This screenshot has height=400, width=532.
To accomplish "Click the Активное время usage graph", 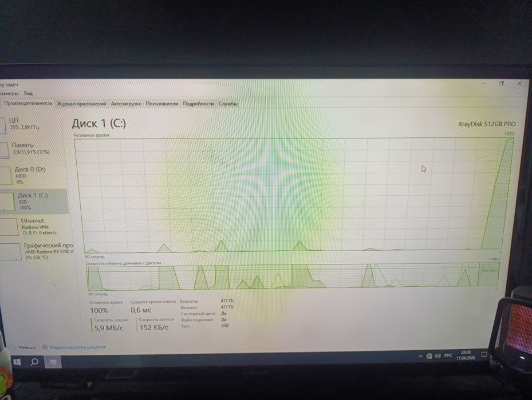I will [x=293, y=195].
